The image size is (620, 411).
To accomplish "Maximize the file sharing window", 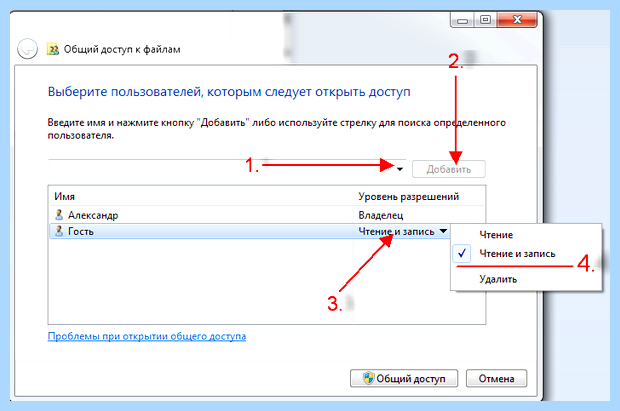I will [x=486, y=20].
